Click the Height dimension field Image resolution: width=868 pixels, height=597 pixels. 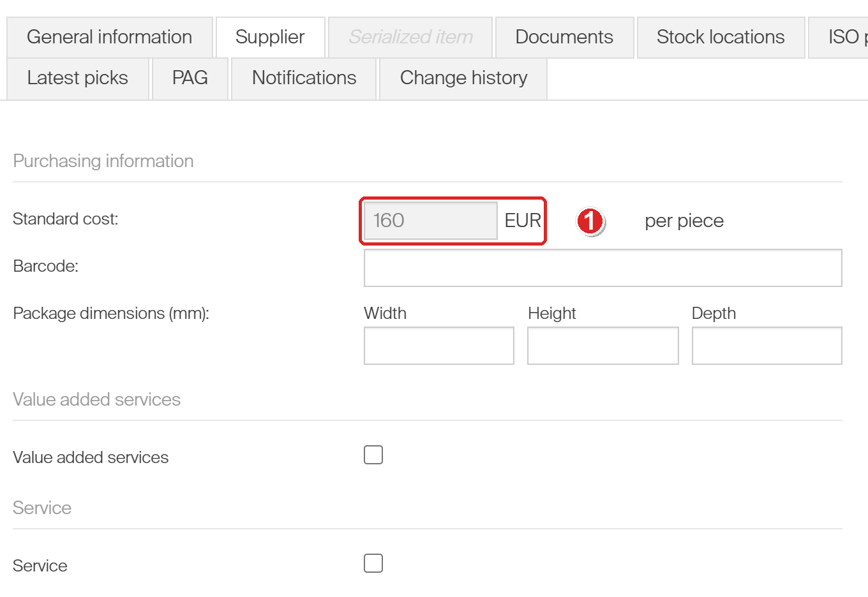pyautogui.click(x=602, y=346)
